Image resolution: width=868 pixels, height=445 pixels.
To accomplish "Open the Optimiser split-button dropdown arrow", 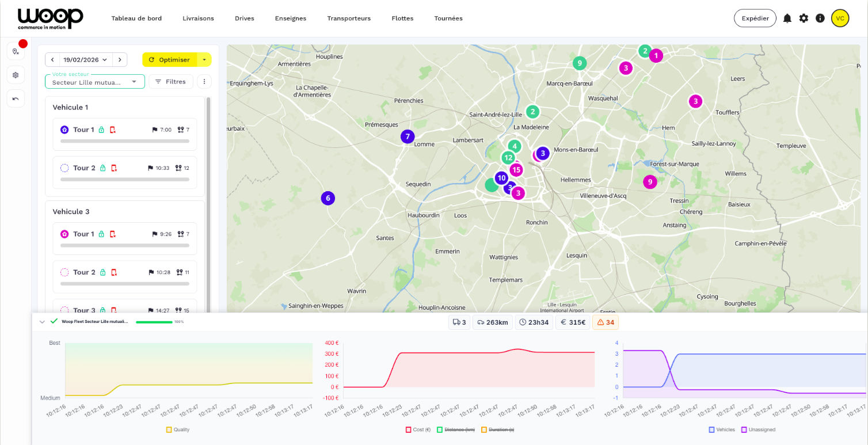I will coord(204,60).
